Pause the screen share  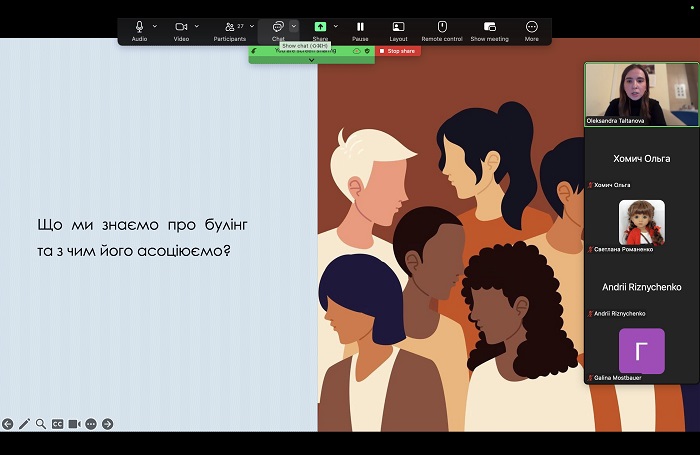[360, 27]
